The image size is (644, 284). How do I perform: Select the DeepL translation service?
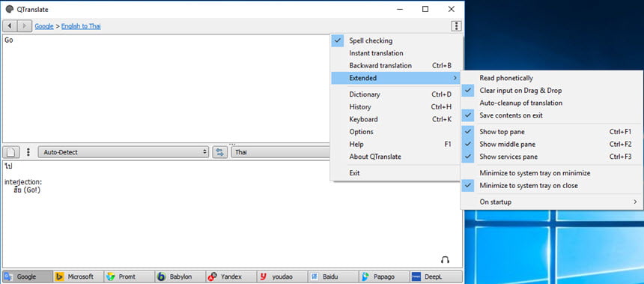[436, 277]
